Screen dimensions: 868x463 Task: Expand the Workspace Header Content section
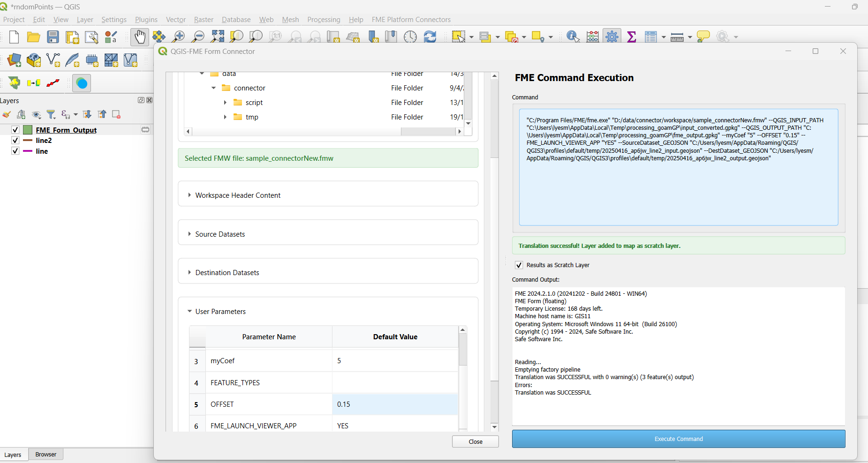189,195
